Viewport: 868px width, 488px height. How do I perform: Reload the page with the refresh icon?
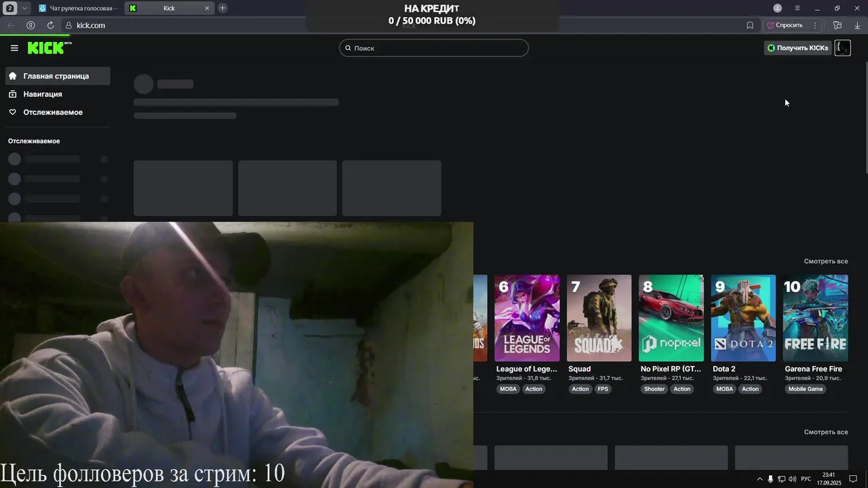(x=50, y=25)
